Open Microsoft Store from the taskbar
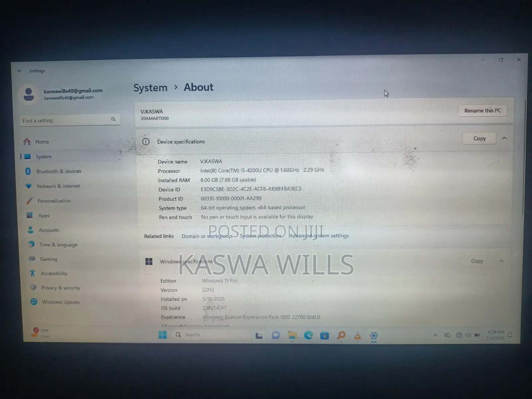This screenshot has height=399, width=532. 325,335
